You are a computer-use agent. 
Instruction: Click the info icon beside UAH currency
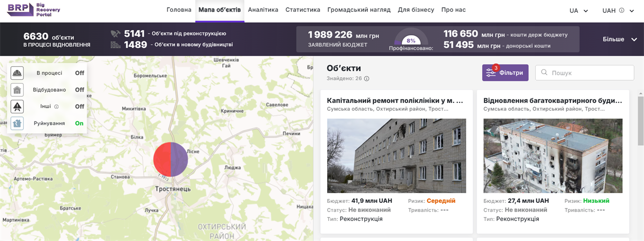pos(621,10)
